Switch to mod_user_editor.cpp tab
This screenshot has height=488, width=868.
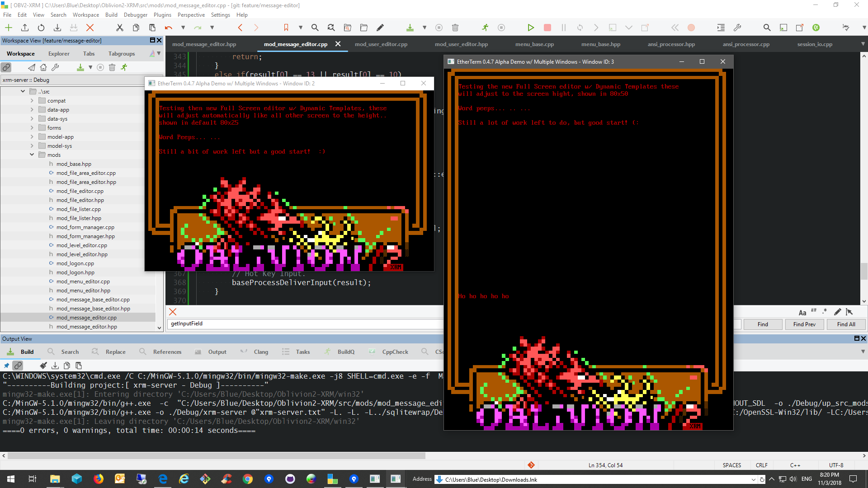(x=381, y=44)
